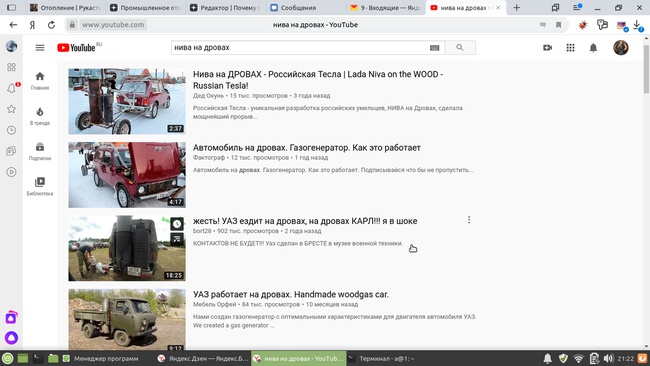Click the Niva open hood thumbnail 4:17

[x=127, y=175]
